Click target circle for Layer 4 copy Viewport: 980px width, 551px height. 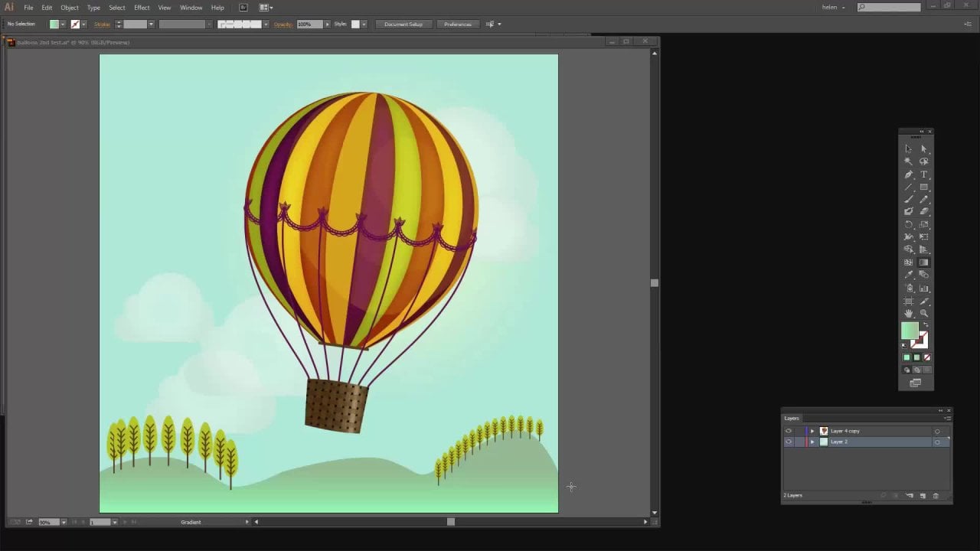click(x=937, y=432)
